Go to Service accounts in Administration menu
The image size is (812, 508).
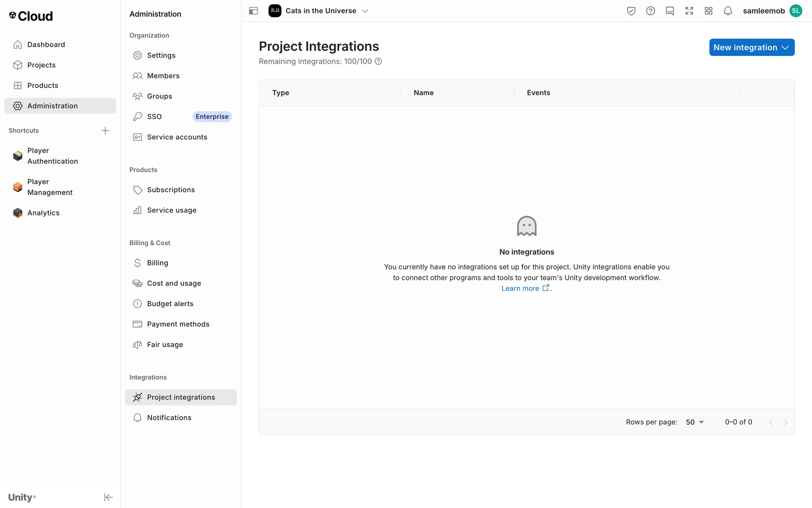click(177, 137)
